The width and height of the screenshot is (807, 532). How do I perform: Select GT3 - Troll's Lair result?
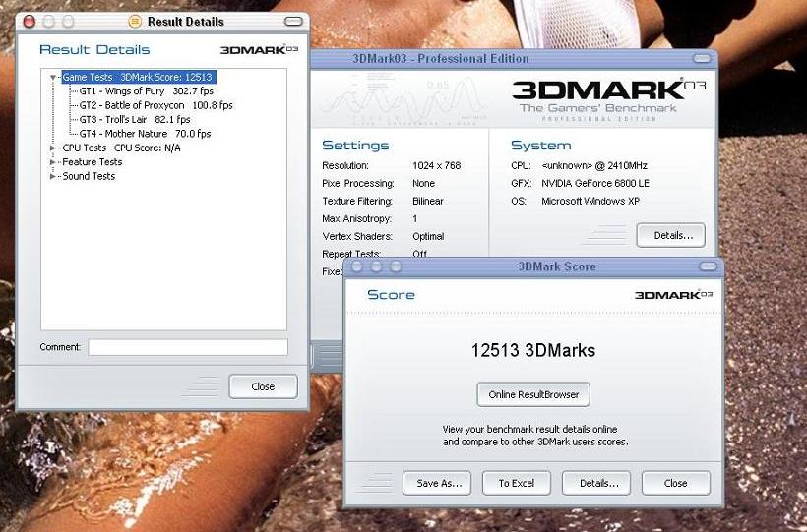click(x=135, y=119)
